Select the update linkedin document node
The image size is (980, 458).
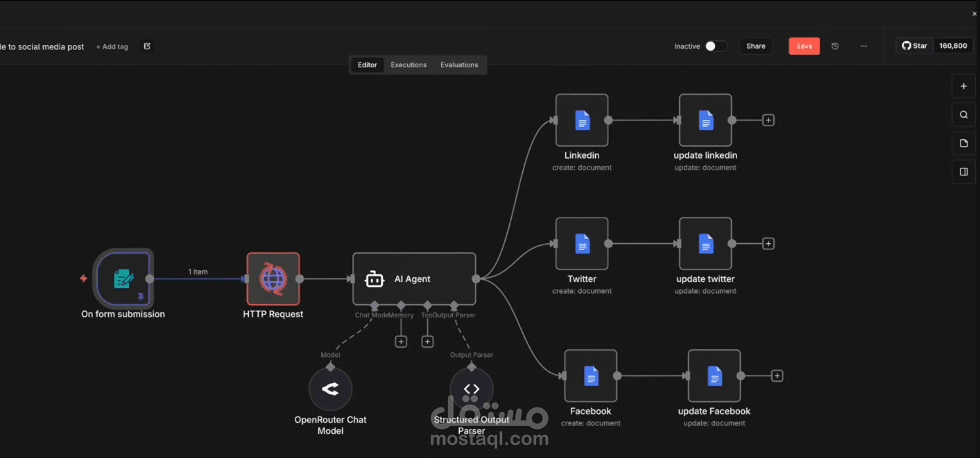(x=705, y=120)
